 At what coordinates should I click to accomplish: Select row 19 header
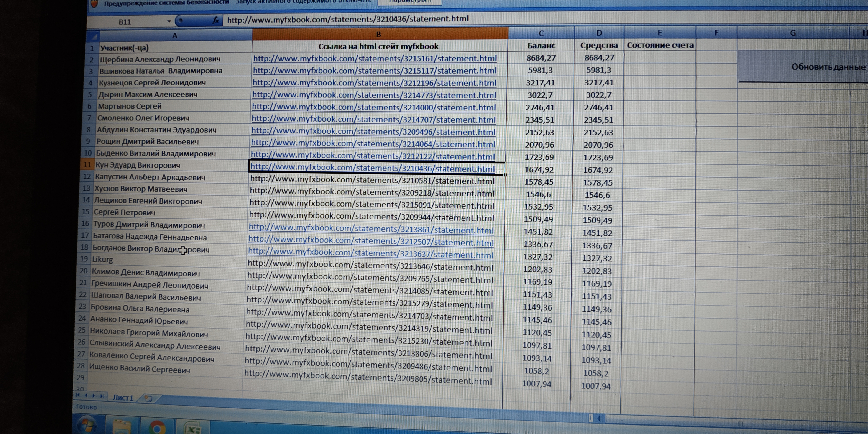[x=84, y=259]
